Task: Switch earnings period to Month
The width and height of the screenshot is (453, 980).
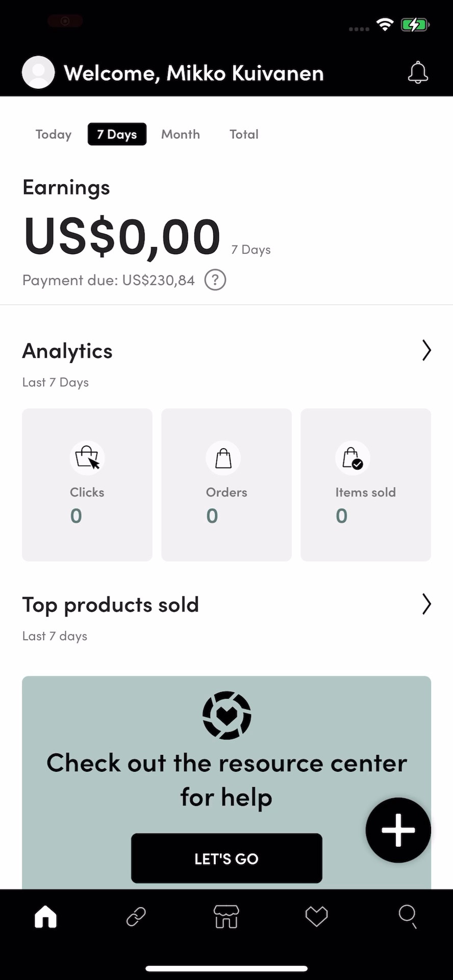Action: coord(181,134)
